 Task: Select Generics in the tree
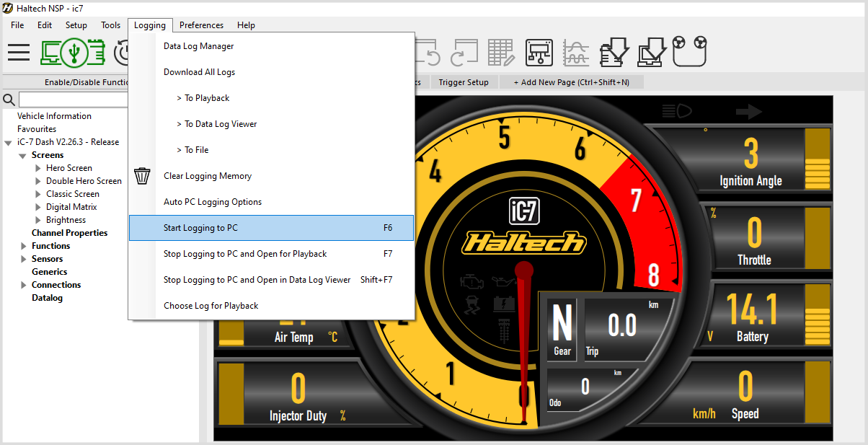(x=49, y=272)
